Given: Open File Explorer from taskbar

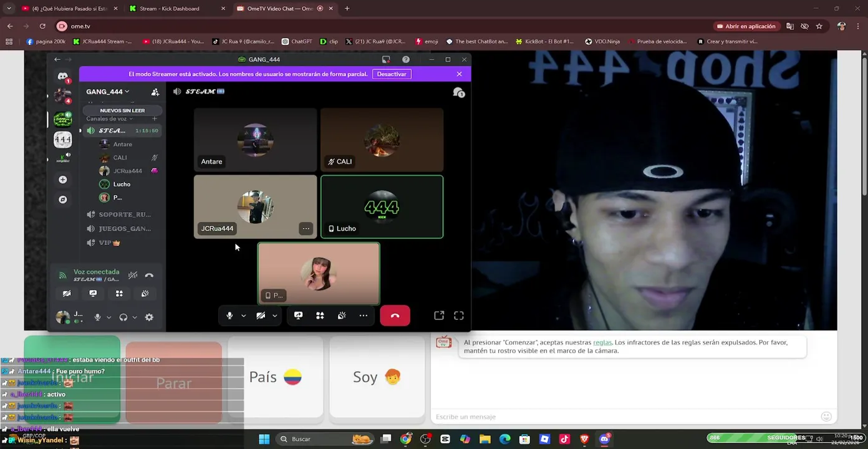Looking at the screenshot, I should click(485, 439).
